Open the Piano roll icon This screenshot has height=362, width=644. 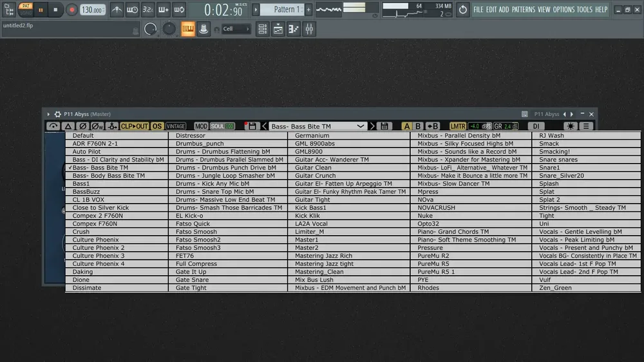(294, 29)
